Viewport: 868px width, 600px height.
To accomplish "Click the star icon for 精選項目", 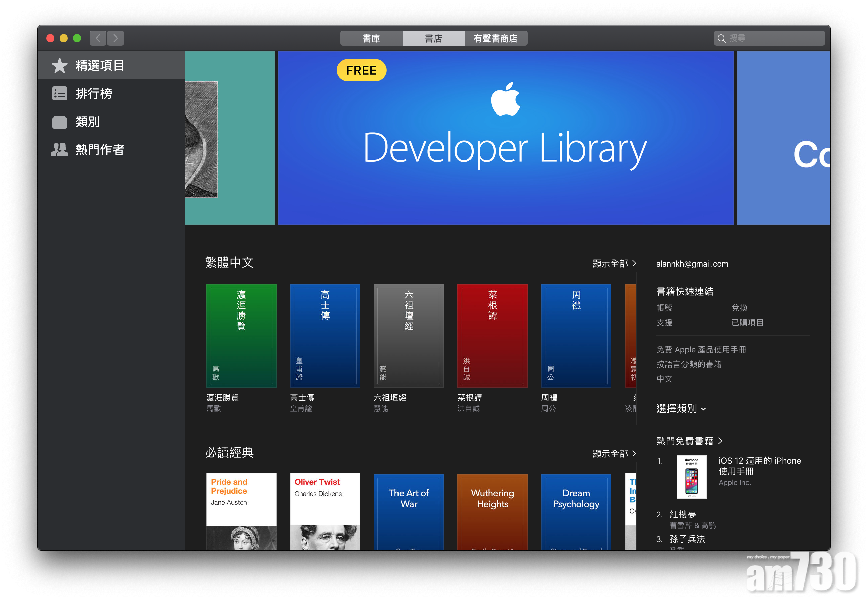I will pos(59,65).
